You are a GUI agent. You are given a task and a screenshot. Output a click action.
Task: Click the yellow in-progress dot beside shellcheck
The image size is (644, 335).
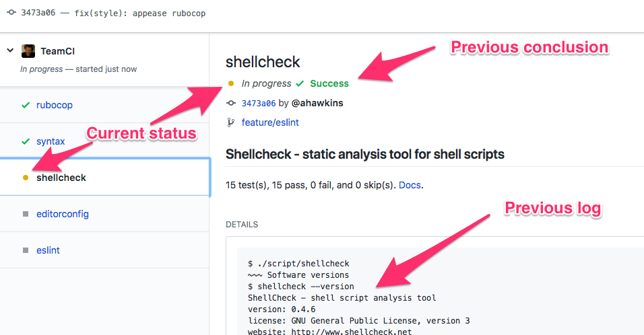click(26, 178)
